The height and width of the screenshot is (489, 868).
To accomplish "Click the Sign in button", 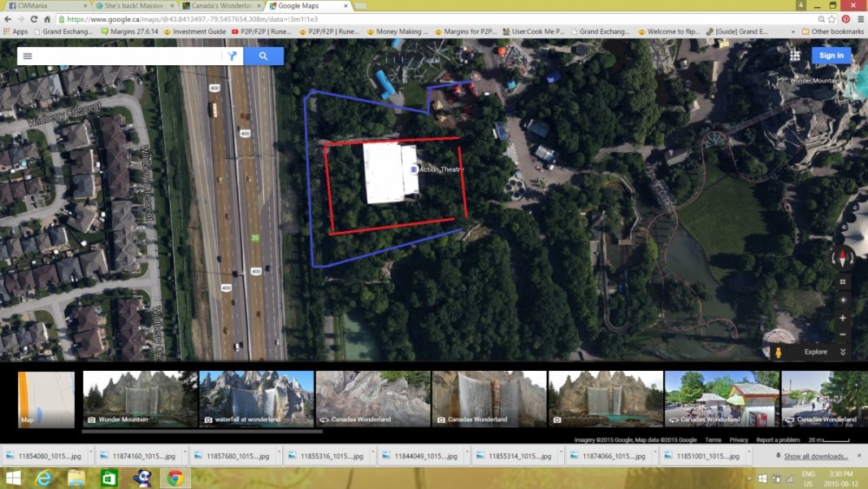I will [831, 56].
